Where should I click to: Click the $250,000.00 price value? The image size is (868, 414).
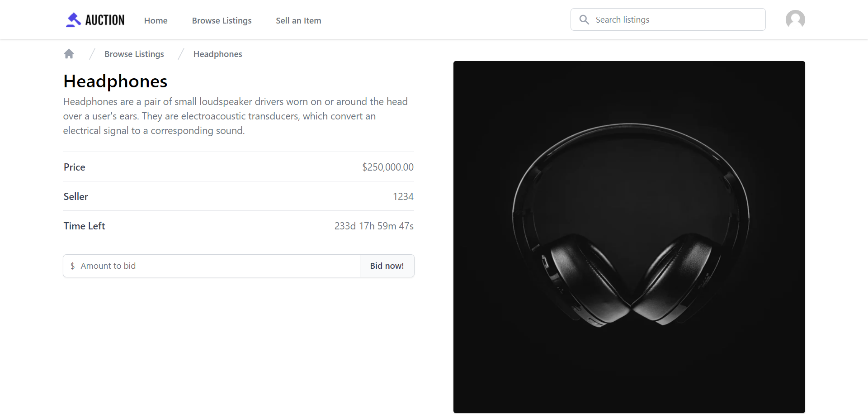click(387, 167)
